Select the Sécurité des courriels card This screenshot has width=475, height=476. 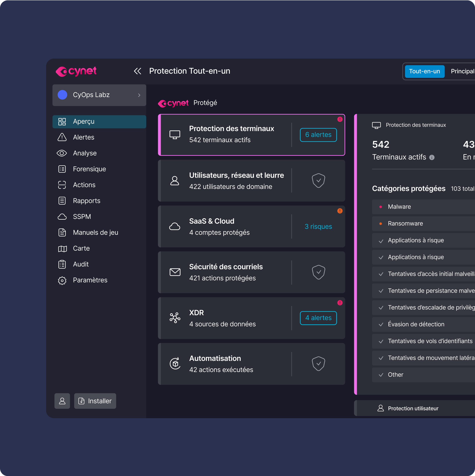pyautogui.click(x=226, y=272)
